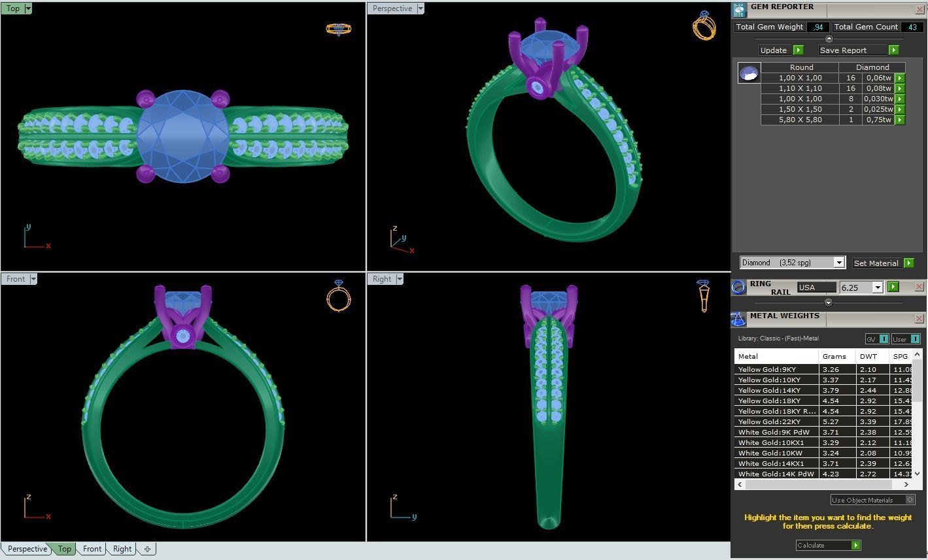This screenshot has height=560, width=928.
Task: Click the green arrow on Calculate
Action: tap(855, 545)
